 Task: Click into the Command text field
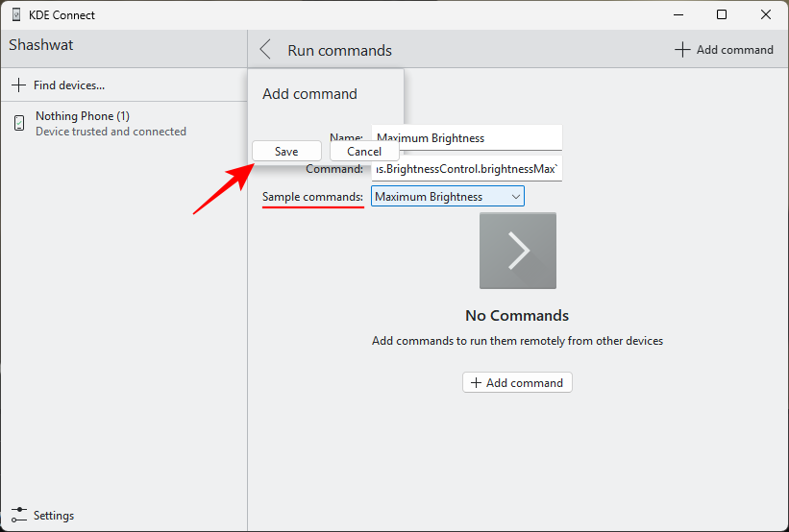[x=467, y=169]
